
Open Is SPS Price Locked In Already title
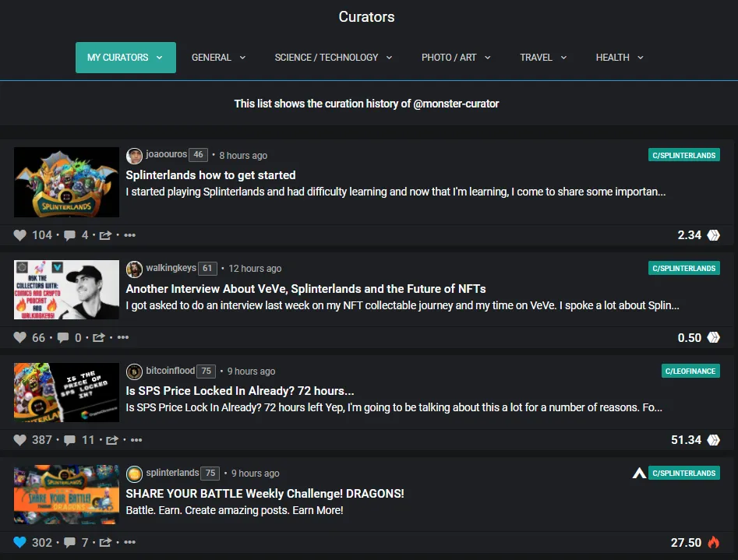239,390
